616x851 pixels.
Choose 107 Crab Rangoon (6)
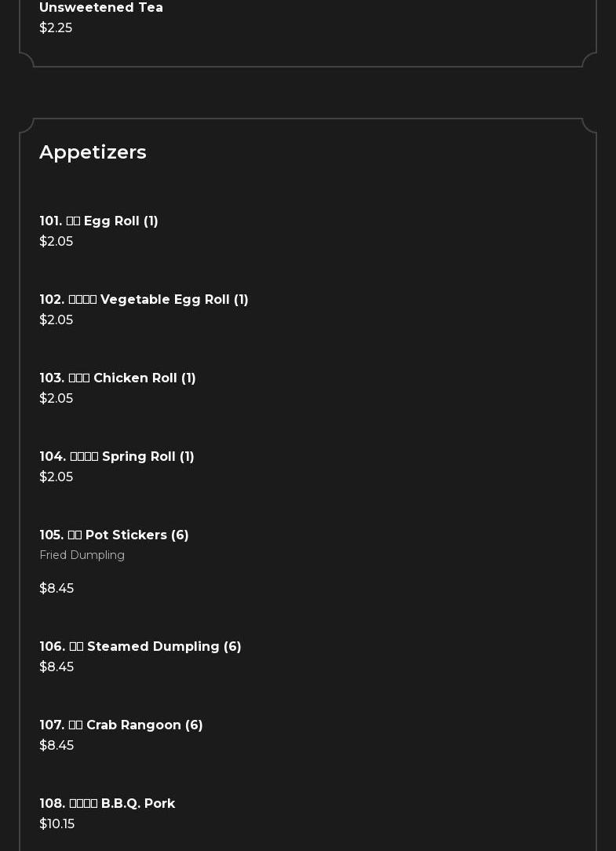[121, 725]
